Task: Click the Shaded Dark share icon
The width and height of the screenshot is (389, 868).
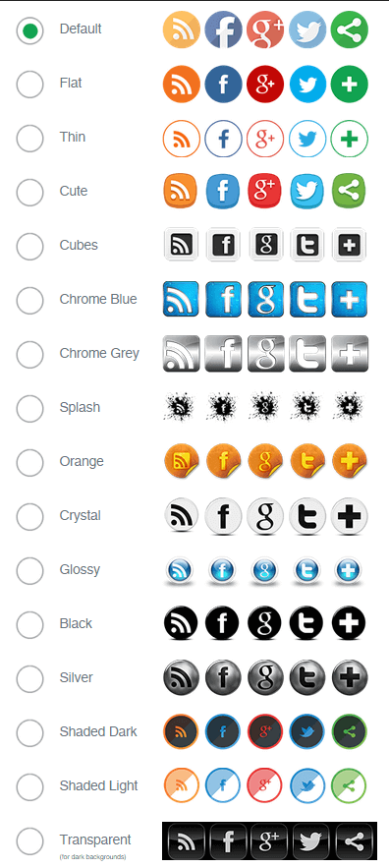Action: pyautogui.click(x=349, y=731)
